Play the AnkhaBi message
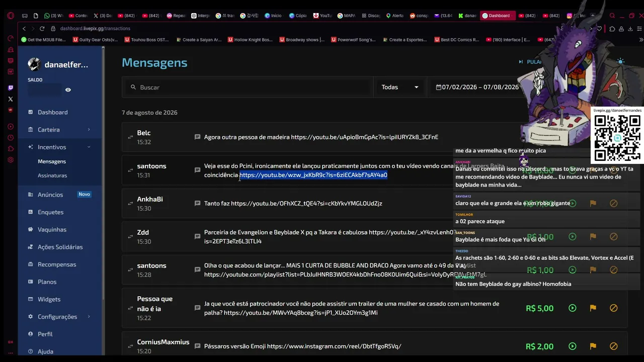Screen dimensions: 644x362 573,203
